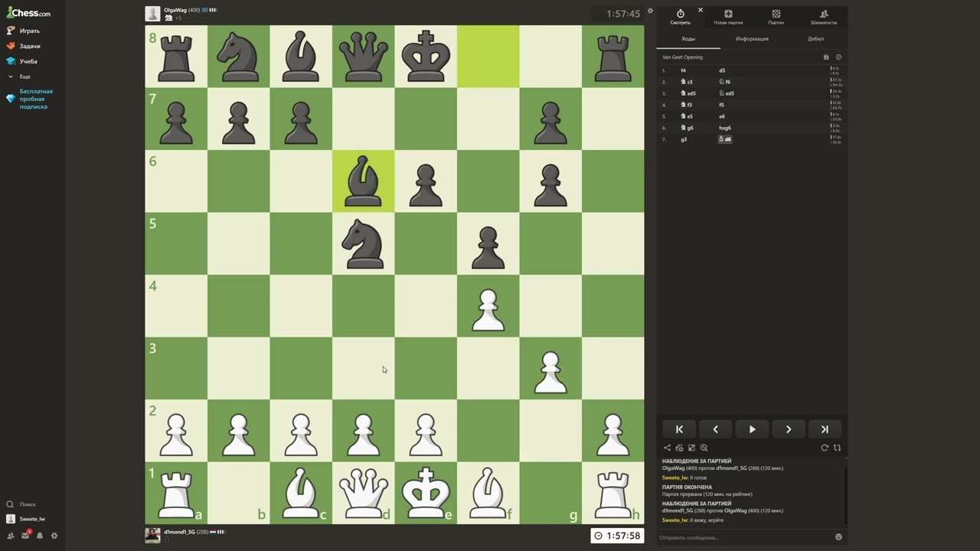Step forward one move
The width and height of the screenshot is (980, 551).
tap(789, 429)
